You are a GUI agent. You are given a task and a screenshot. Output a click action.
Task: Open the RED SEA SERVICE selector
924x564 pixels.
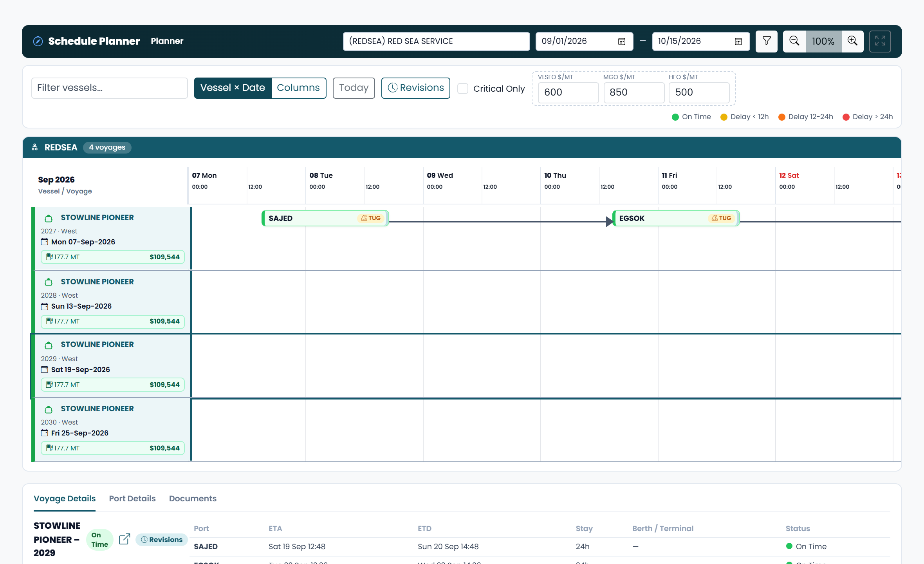(436, 41)
